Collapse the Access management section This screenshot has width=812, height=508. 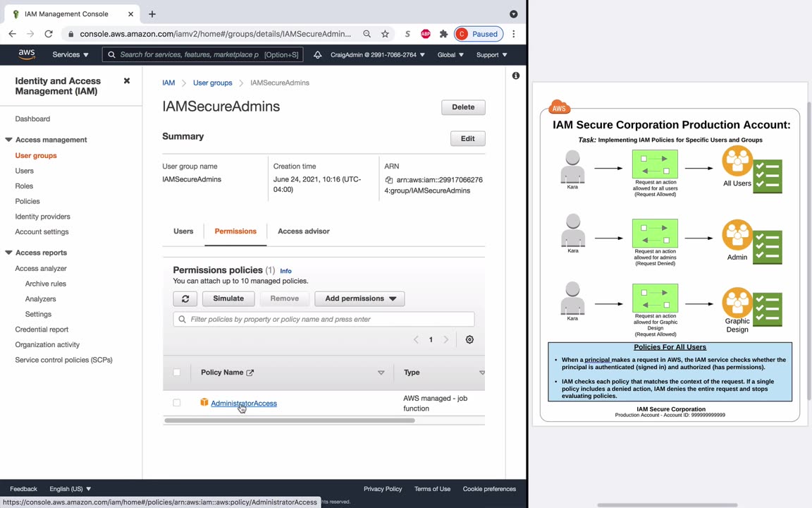[8, 140]
